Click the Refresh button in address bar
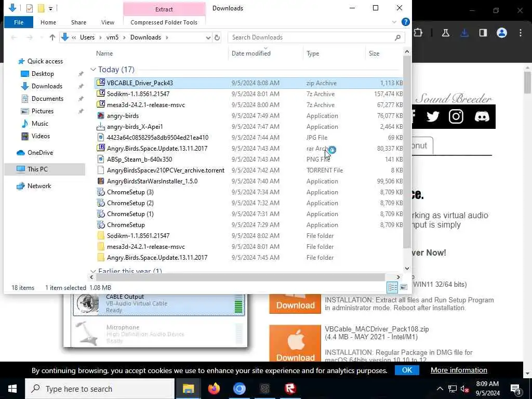Image resolution: width=532 pixels, height=399 pixels. (x=217, y=37)
